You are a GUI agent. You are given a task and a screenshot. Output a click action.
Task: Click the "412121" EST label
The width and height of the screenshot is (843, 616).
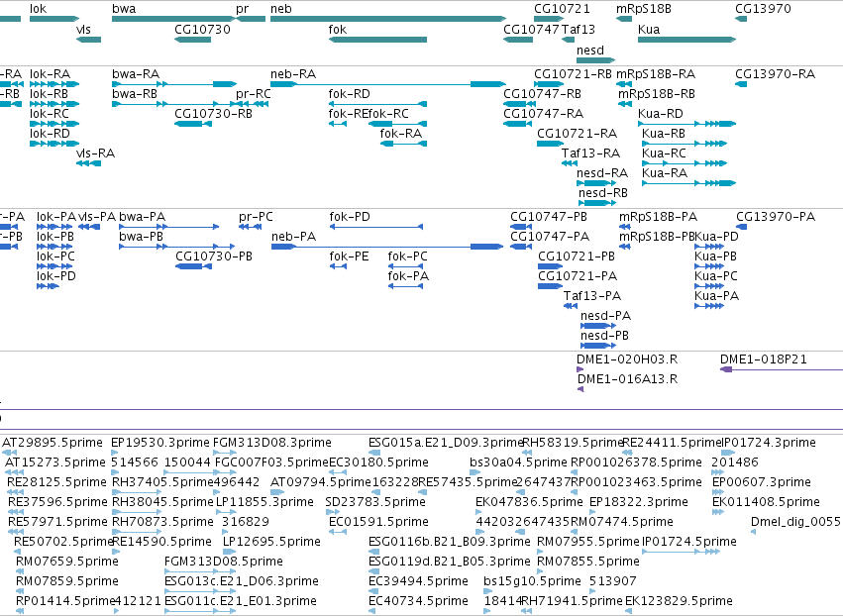[138, 600]
